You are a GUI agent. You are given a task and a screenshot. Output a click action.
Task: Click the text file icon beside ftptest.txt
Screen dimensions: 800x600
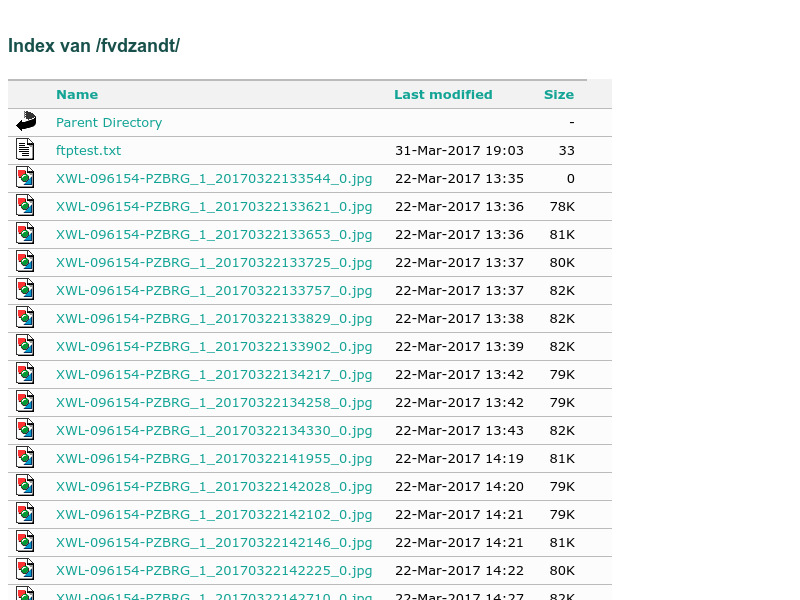[25, 148]
